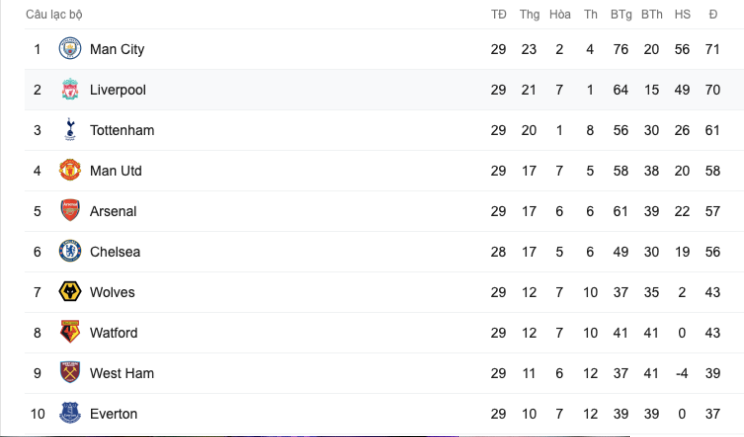
Task: Open the Man City team link
Action: click(117, 49)
